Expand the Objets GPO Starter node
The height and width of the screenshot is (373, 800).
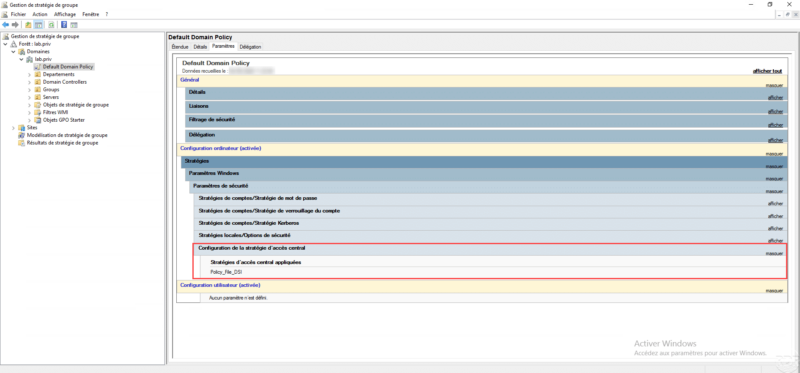tap(30, 120)
